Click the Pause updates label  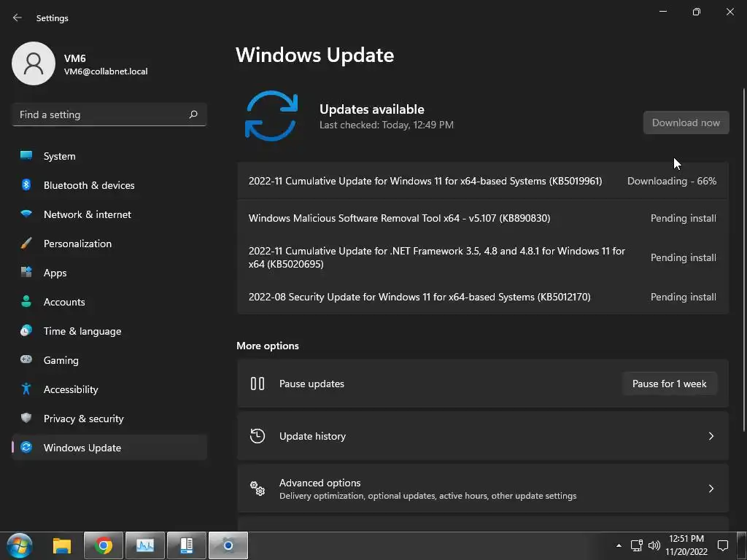tap(311, 384)
